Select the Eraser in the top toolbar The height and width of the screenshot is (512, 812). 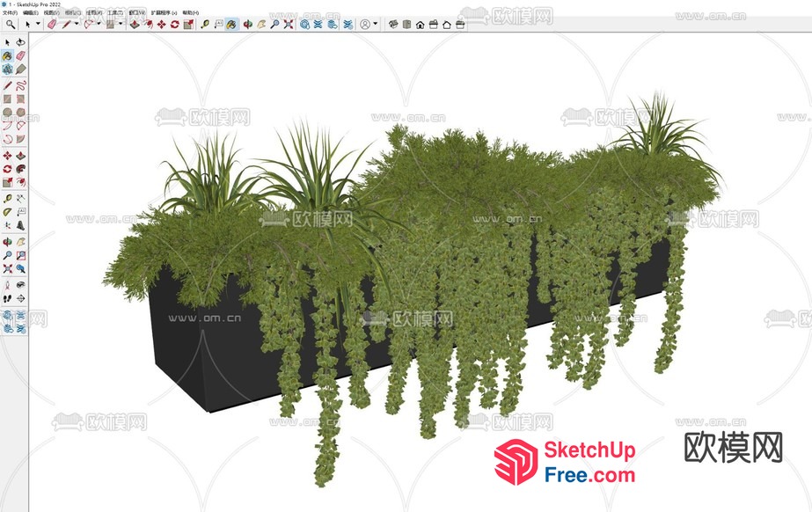[52, 25]
